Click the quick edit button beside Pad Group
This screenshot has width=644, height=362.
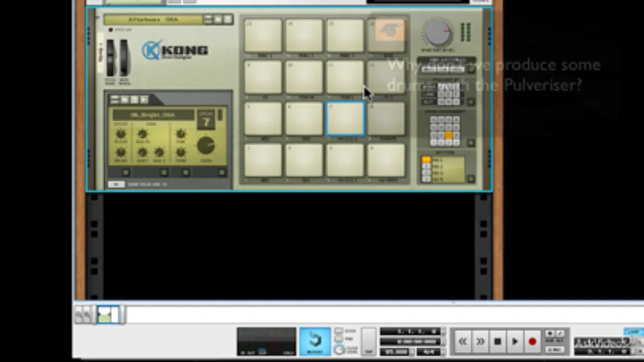click(x=471, y=102)
